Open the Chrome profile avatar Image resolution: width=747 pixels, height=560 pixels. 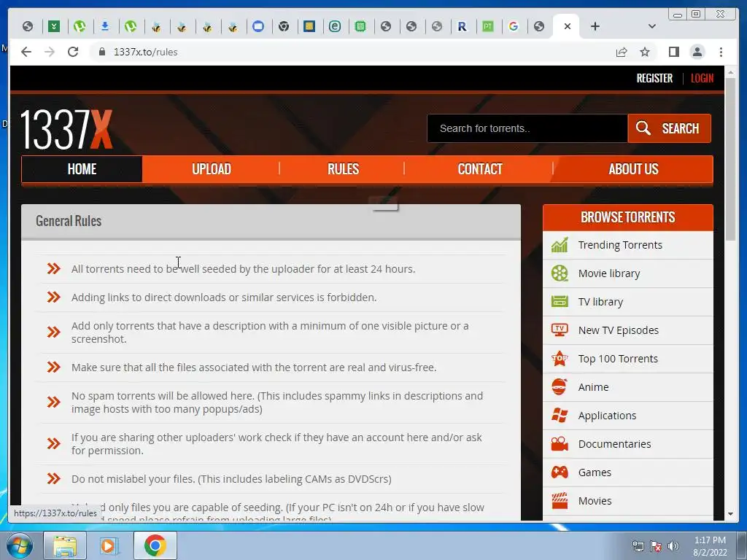tap(697, 52)
